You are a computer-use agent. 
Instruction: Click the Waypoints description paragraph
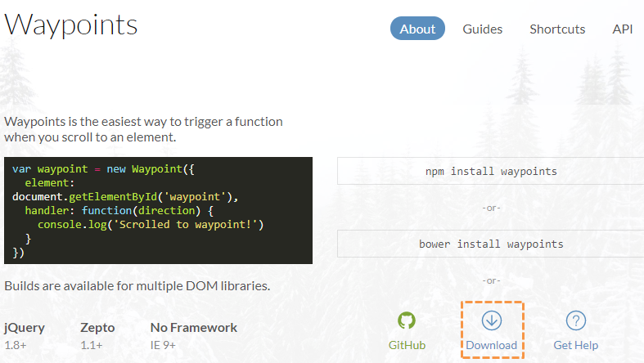143,129
